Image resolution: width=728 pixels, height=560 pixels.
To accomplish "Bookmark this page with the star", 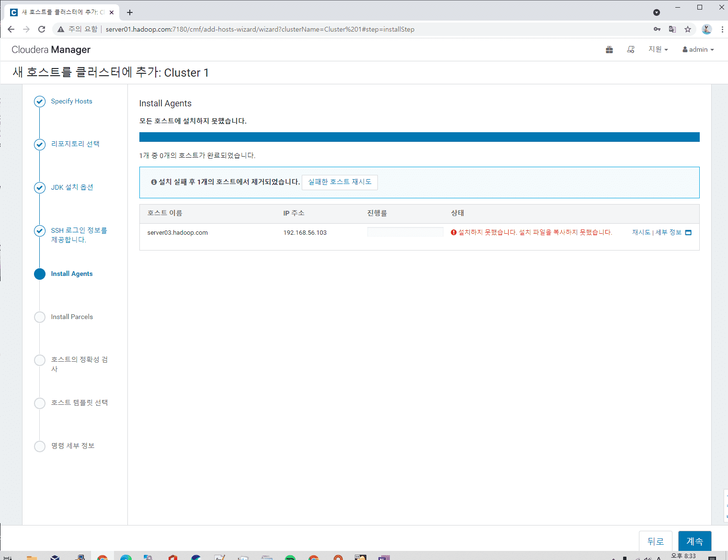I will (688, 29).
